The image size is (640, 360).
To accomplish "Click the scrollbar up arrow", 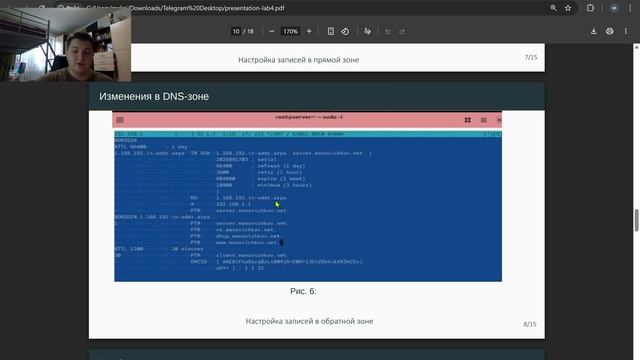I will click(636, 47).
